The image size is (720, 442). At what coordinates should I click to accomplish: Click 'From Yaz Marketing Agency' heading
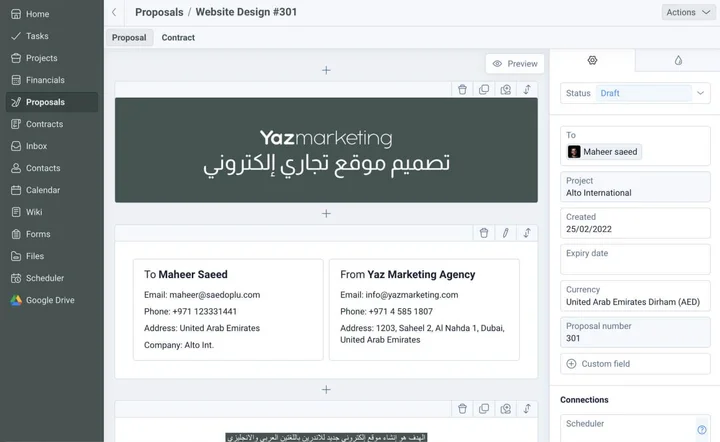(x=408, y=274)
